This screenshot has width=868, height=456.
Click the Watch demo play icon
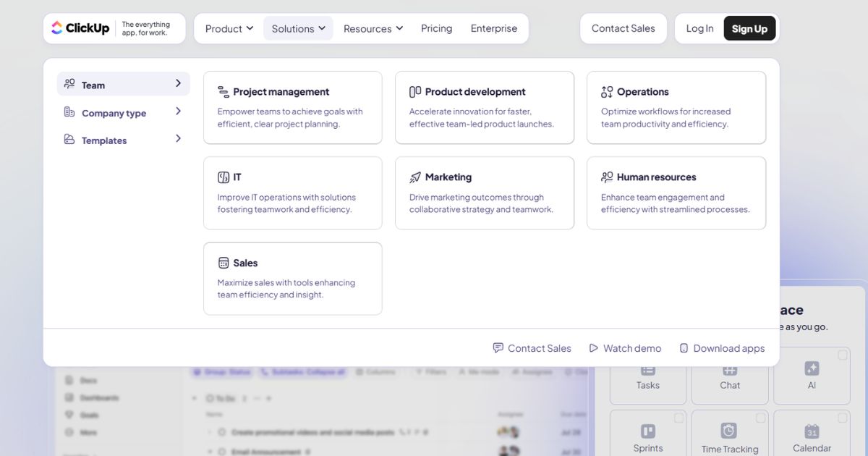pos(594,348)
